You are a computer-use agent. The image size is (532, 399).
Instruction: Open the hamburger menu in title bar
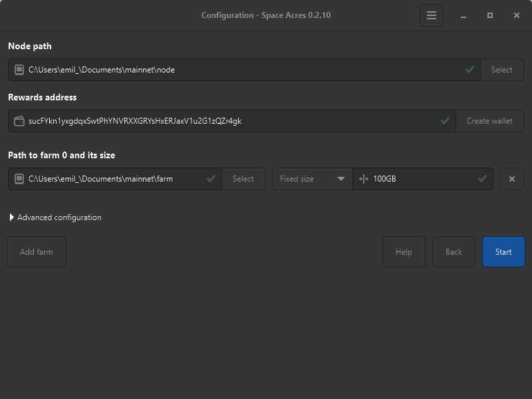tap(431, 15)
